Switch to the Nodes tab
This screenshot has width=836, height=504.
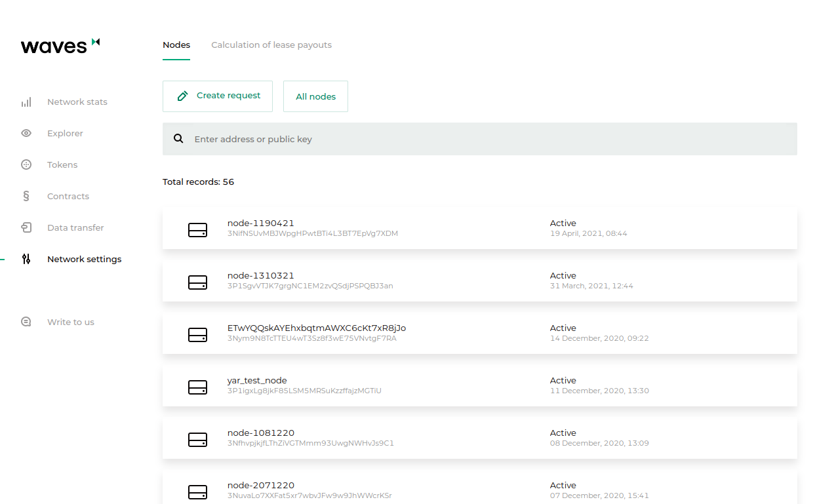click(x=176, y=45)
